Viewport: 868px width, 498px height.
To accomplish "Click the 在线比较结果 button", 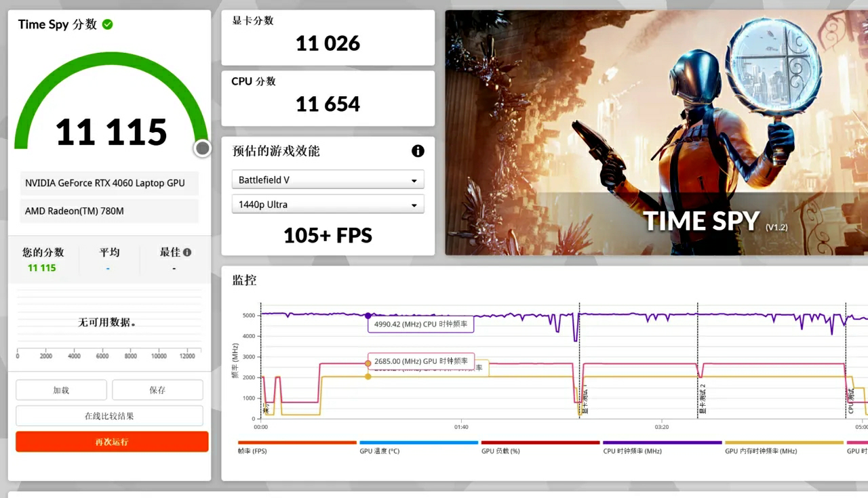I will pyautogui.click(x=109, y=416).
